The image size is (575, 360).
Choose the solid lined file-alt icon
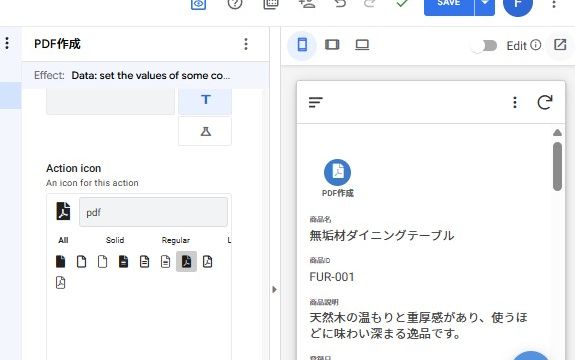click(x=124, y=261)
